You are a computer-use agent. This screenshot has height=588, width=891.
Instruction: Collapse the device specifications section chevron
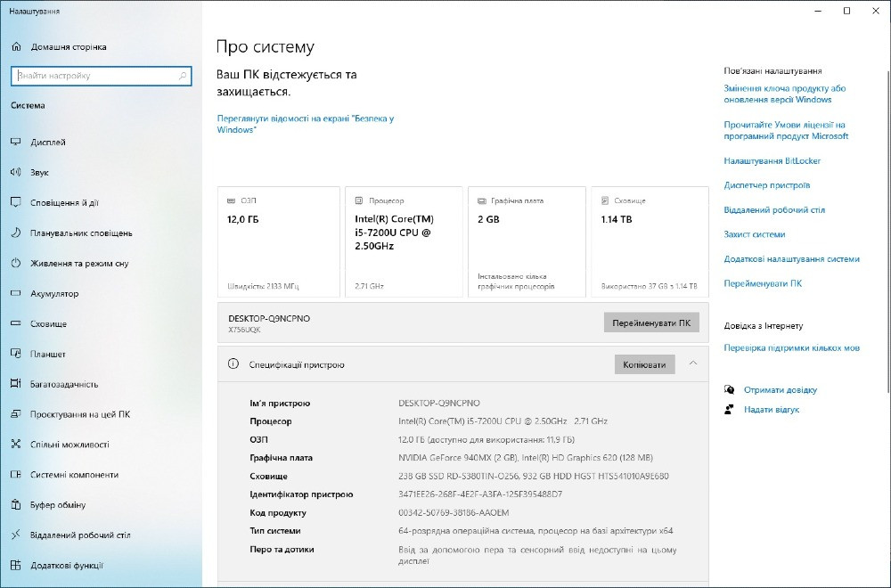pyautogui.click(x=692, y=363)
